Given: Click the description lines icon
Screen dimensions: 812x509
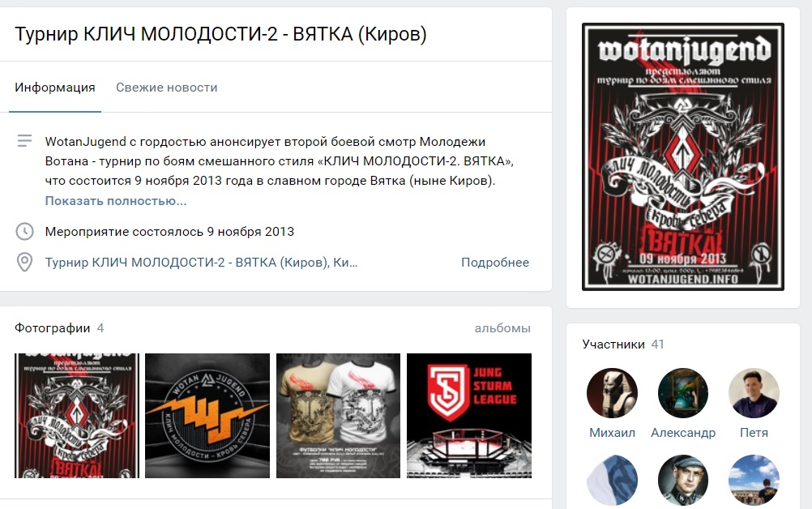Looking at the screenshot, I should 24,141.
